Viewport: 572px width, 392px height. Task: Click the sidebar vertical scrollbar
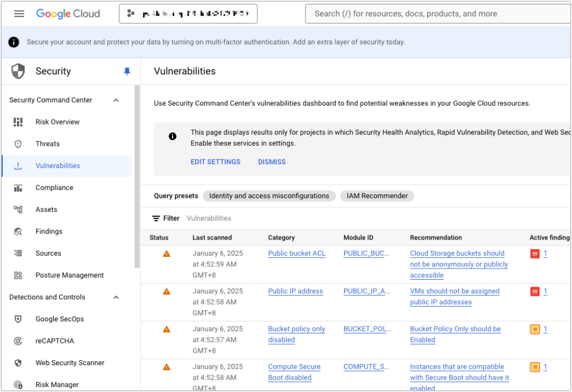(137, 176)
